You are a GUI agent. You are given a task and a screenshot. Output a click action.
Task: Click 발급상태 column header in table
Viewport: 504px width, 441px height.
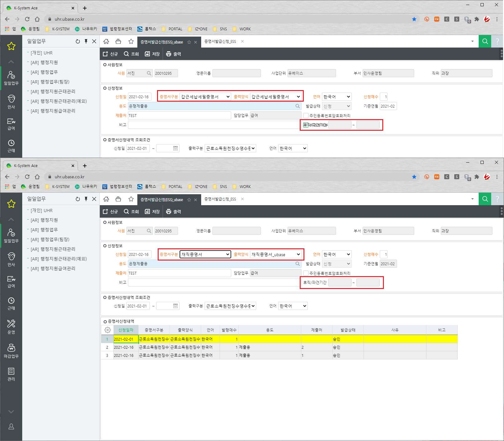348,330
